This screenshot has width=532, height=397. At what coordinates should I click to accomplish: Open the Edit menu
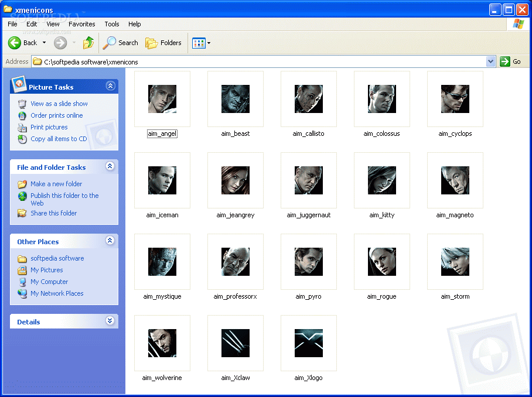pyautogui.click(x=32, y=24)
